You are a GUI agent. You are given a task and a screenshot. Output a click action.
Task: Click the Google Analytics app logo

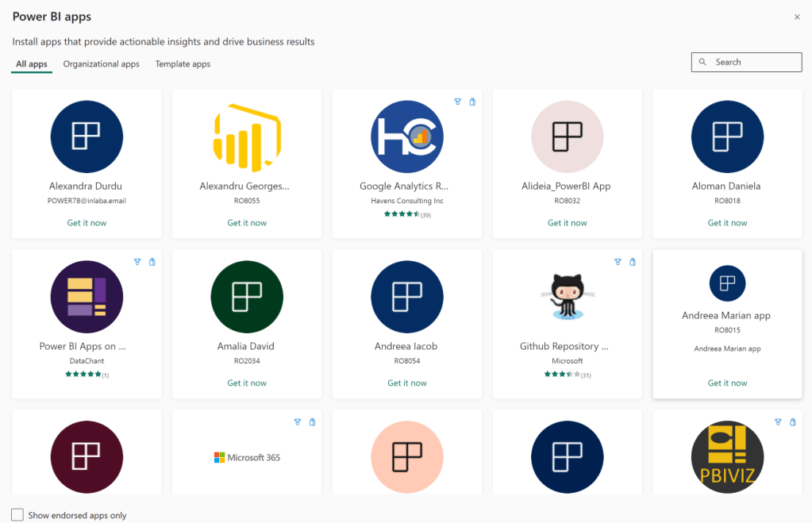(407, 137)
